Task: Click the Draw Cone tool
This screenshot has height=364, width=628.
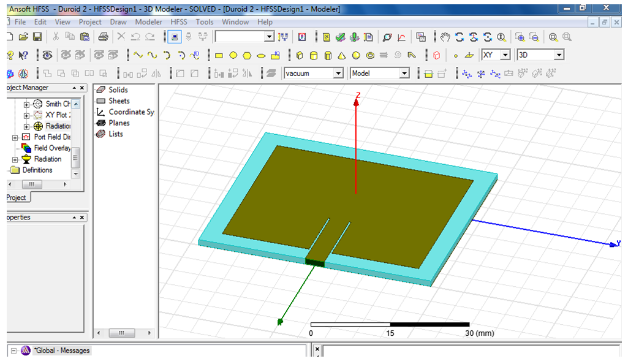Action: (x=341, y=55)
